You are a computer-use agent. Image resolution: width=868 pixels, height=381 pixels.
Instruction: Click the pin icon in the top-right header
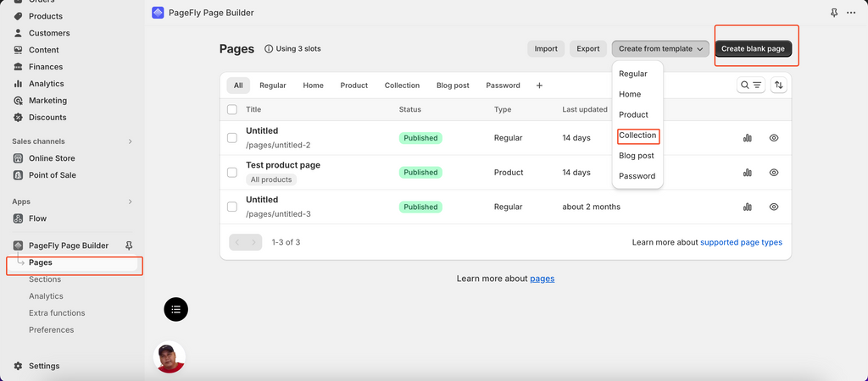pos(834,13)
